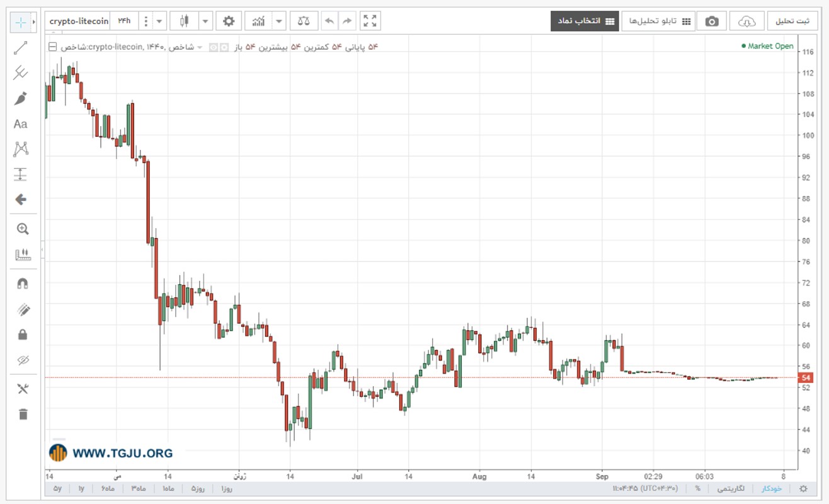Activate the zoom-in magnifier tool

(23, 229)
